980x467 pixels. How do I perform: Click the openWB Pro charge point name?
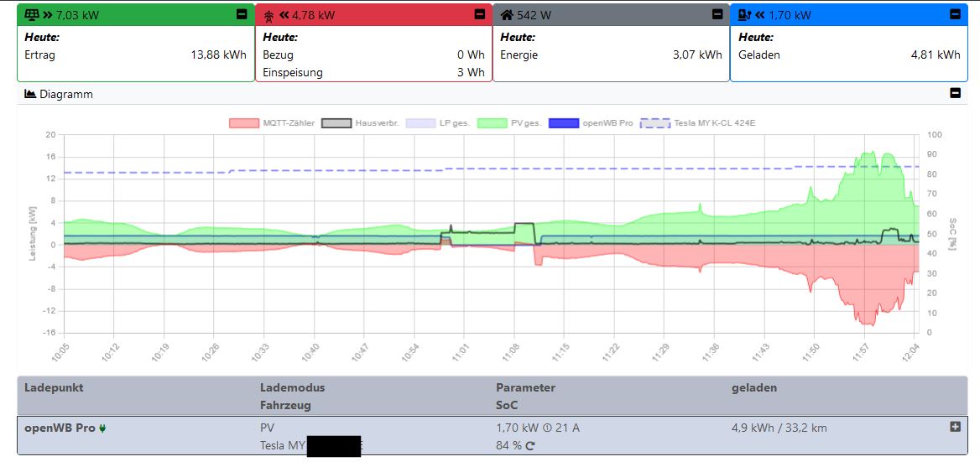click(60, 428)
